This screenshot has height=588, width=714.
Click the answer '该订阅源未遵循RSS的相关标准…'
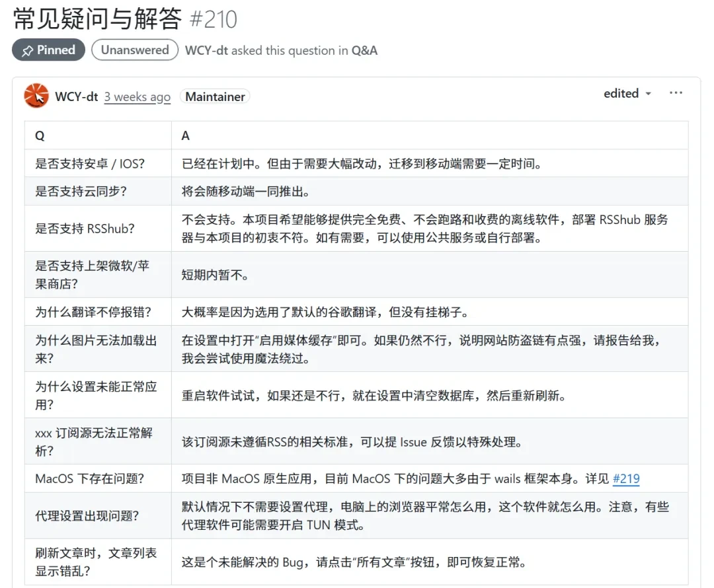[x=352, y=442]
